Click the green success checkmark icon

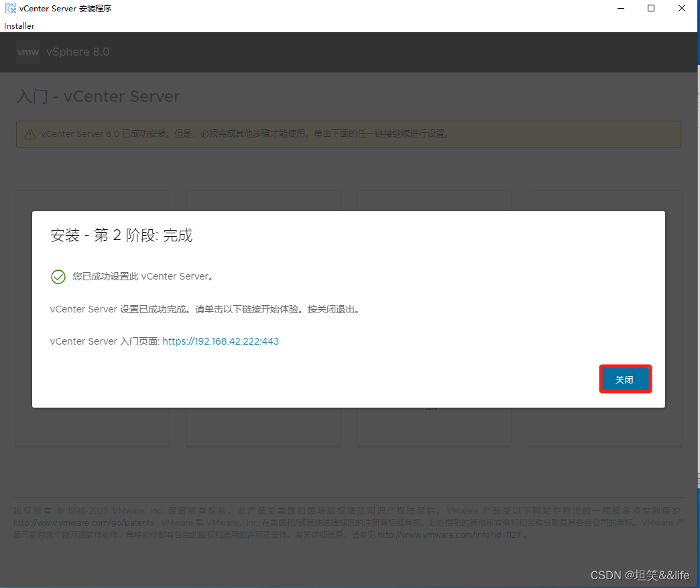click(58, 277)
